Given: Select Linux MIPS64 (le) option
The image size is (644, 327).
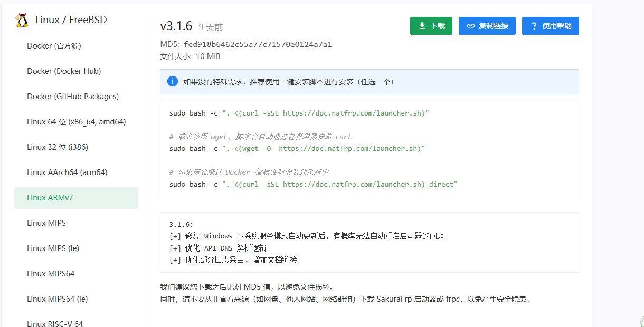Looking at the screenshot, I should click(x=57, y=299).
